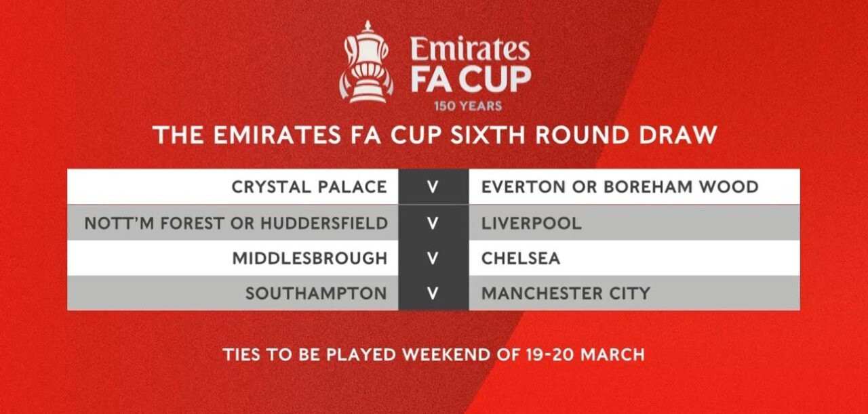Image resolution: width=868 pixels, height=414 pixels.
Task: Click the V beside Liverpool fixture
Action: point(433,223)
